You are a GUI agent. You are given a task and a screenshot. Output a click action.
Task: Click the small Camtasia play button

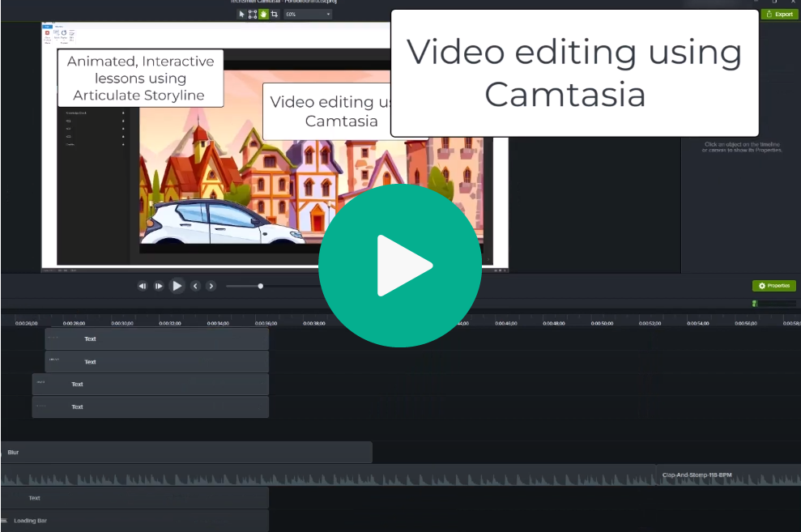tap(177, 286)
